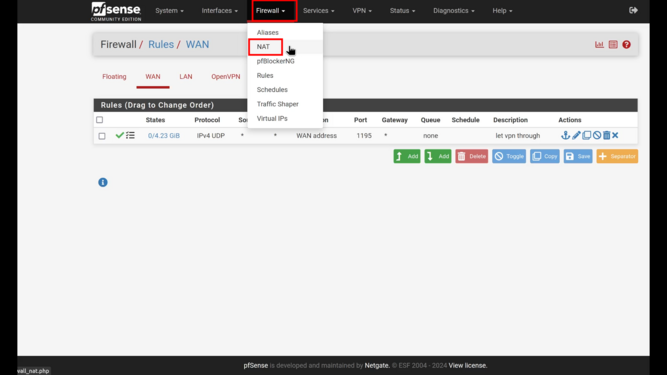This screenshot has height=375, width=667.
Task: Click the anchor icon in rule actions
Action: (x=565, y=135)
